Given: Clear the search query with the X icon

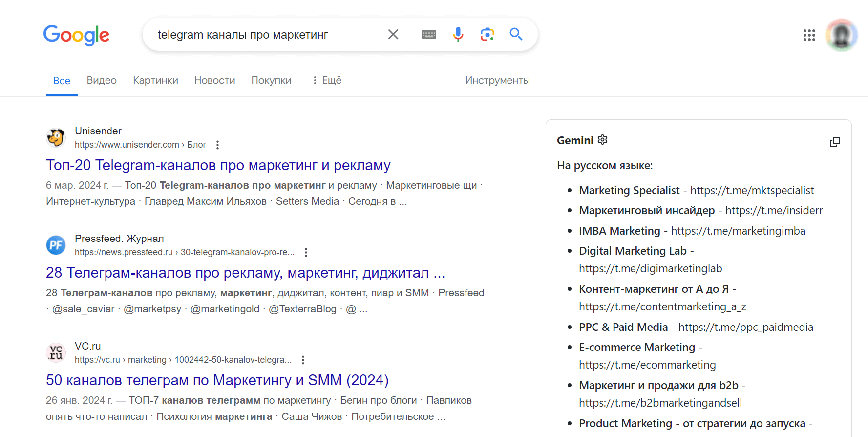Looking at the screenshot, I should tap(393, 34).
